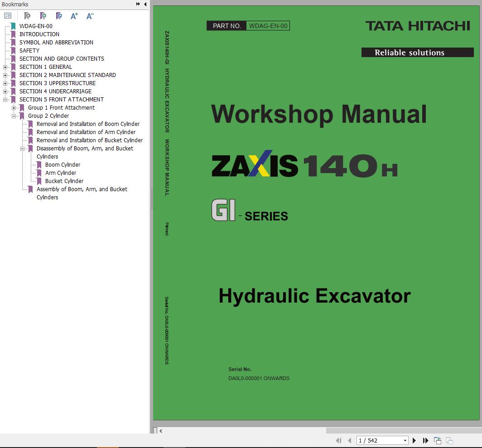The image size is (482, 448).
Task: Select SECTION 5 FRONT ATTACHMENT bookmark
Action: click(x=62, y=99)
